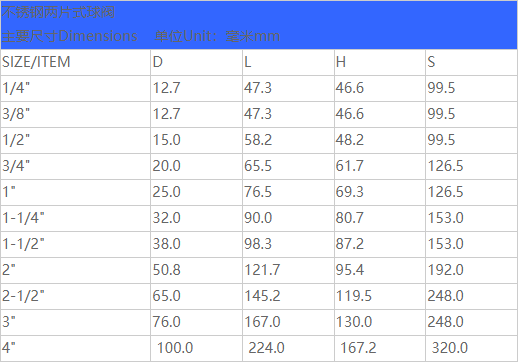
Task: Click the 90.0 length value
Action: pos(258,218)
